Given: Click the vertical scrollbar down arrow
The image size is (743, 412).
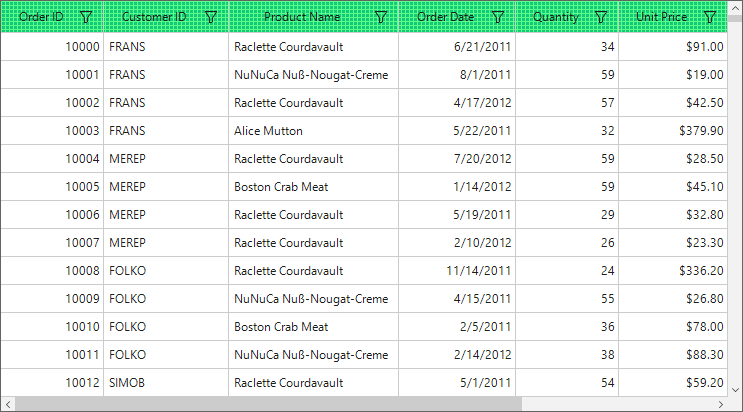Looking at the screenshot, I should pos(735,390).
